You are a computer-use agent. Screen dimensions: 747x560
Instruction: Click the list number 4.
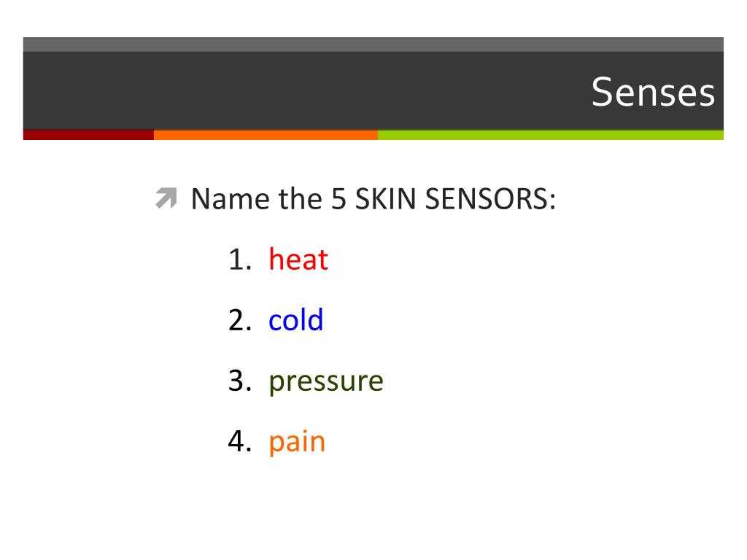(240, 441)
